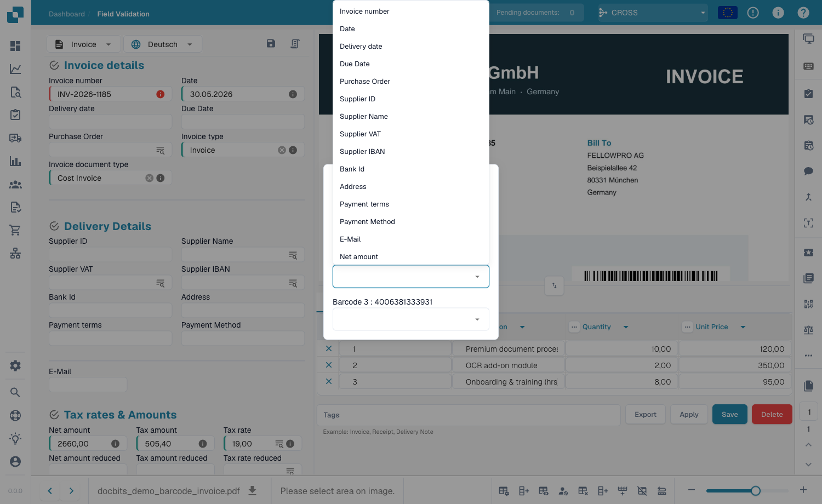
Task: Open the line chart analytics sidebar icon
Action: 15,69
